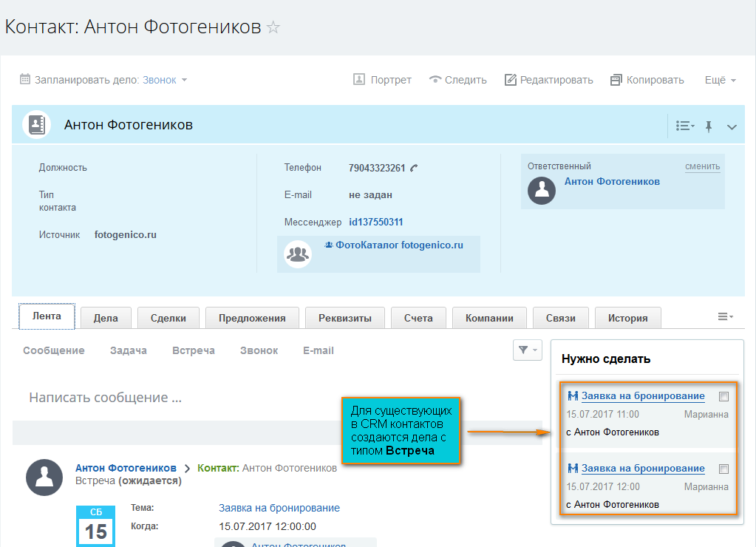Check the second Заявка на бронирование checkbox

click(x=724, y=469)
